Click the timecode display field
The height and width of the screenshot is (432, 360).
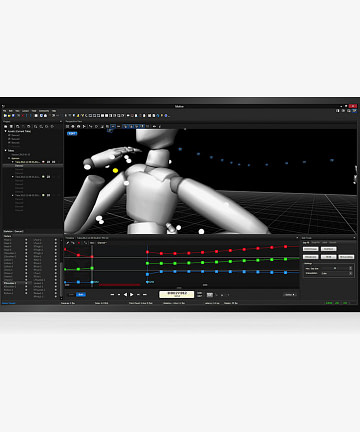[x=177, y=294]
